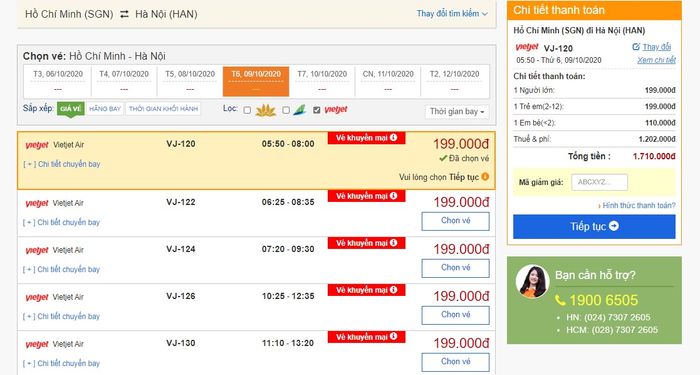Expand Chi tiết chuyến bay for VJ-120
Viewport: 700px width, 375px height.
[x=62, y=164]
